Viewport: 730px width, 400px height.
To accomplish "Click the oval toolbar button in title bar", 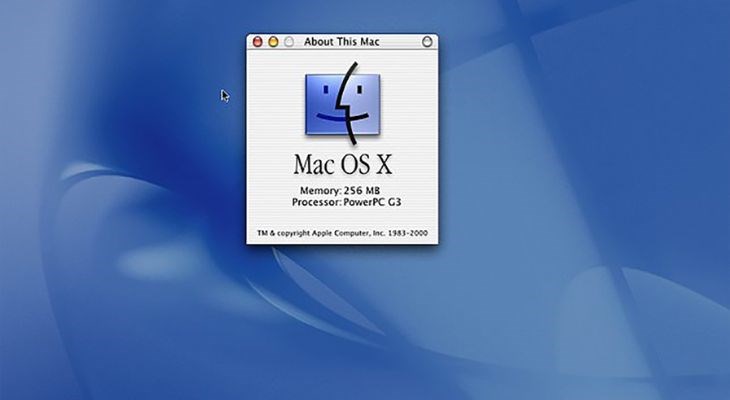I will pyautogui.click(x=427, y=42).
